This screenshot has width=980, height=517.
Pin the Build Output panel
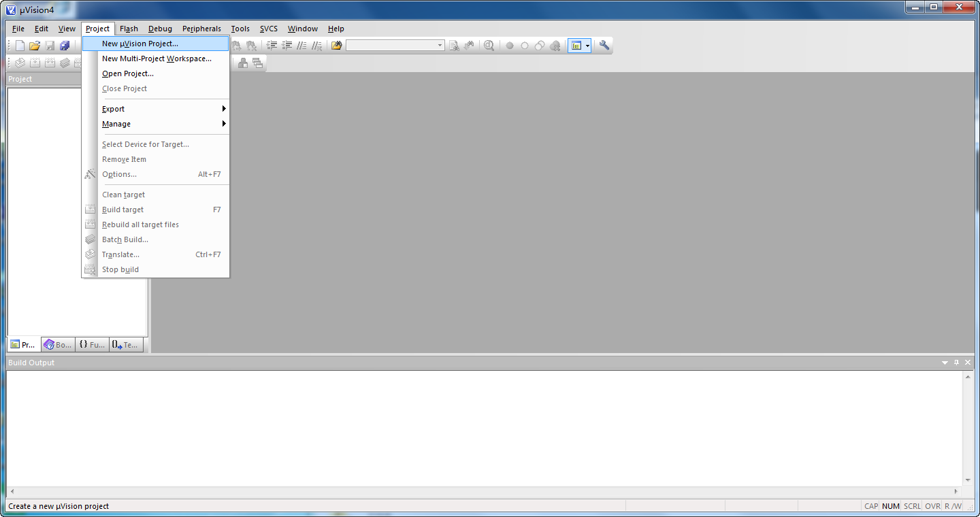(x=956, y=363)
